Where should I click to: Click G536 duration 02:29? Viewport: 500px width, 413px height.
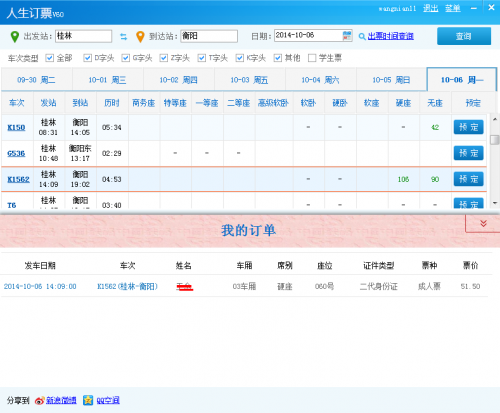click(112, 153)
